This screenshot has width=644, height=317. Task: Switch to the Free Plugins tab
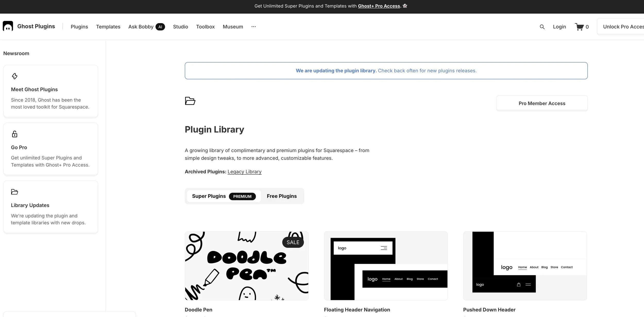282,196
